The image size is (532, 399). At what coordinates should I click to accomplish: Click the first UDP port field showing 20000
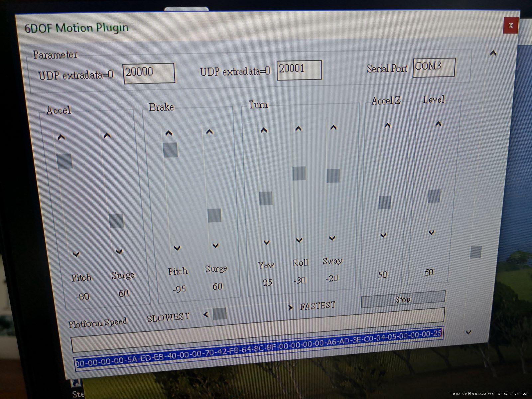click(149, 73)
